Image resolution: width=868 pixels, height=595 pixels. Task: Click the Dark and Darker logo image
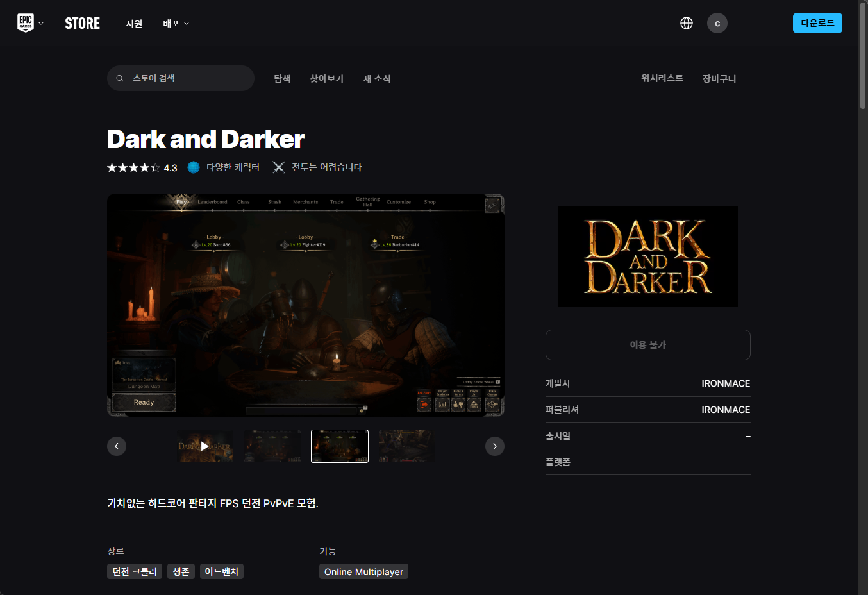(x=648, y=256)
